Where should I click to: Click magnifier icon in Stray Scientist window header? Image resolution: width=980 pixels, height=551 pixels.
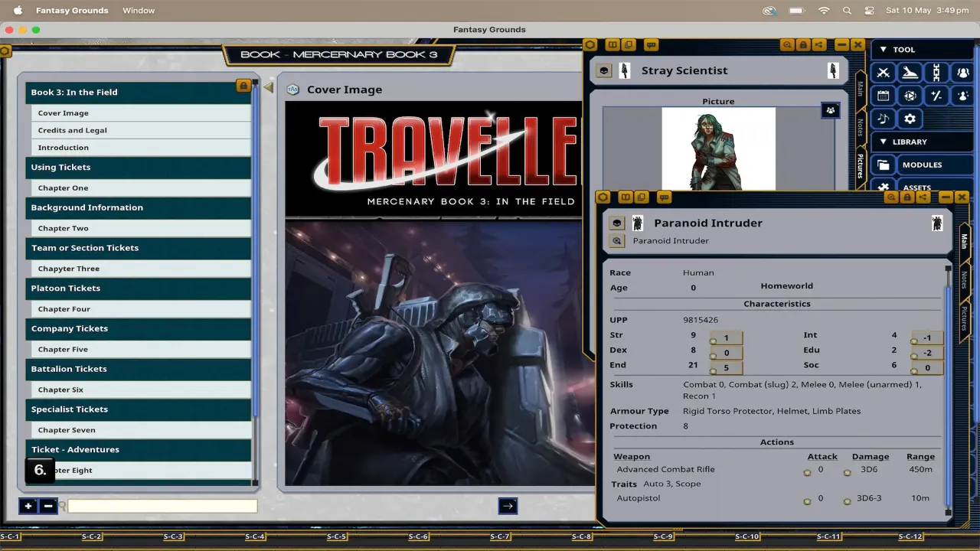point(787,45)
